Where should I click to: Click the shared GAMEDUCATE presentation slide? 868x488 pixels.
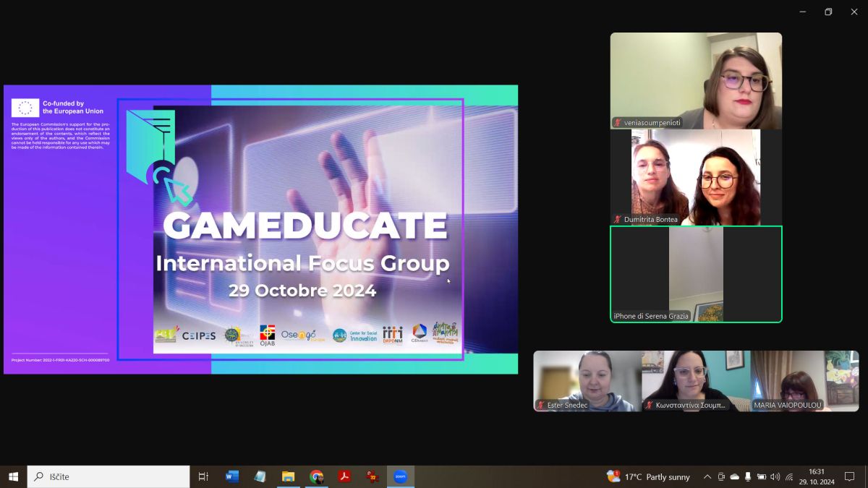pyautogui.click(x=260, y=229)
